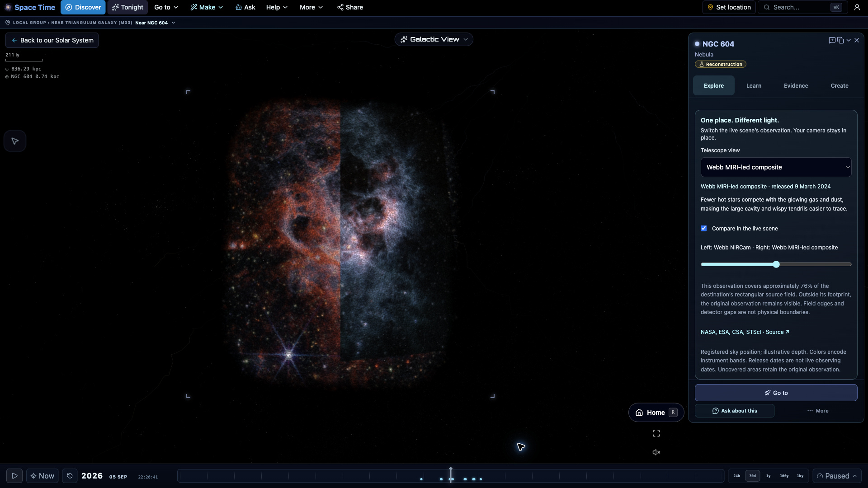
Task: Uncheck Compare in the live scene
Action: [703, 229]
